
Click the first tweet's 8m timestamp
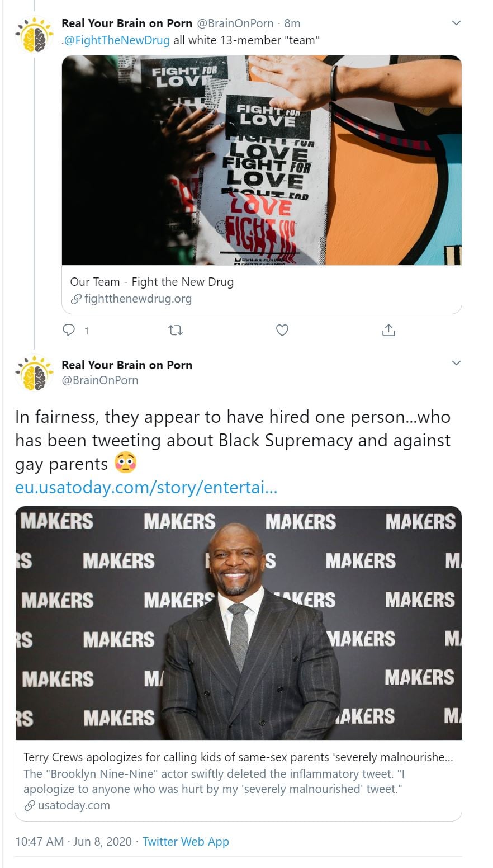click(x=292, y=23)
